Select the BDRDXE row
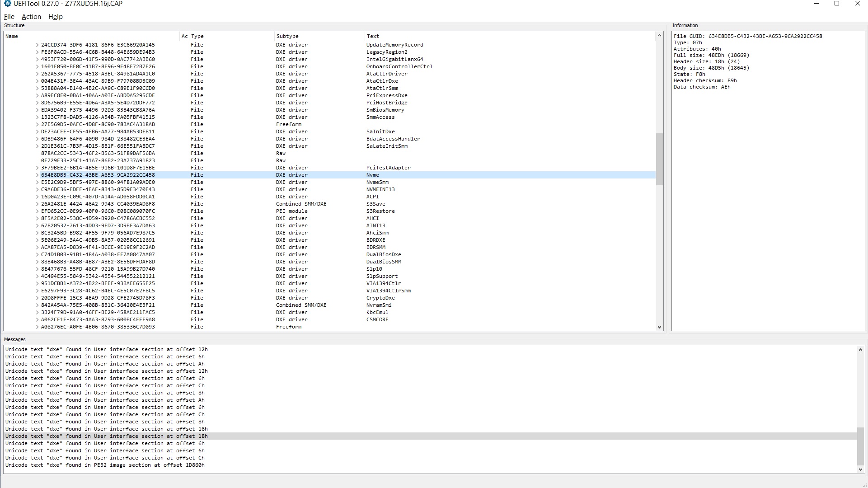 click(x=330, y=240)
